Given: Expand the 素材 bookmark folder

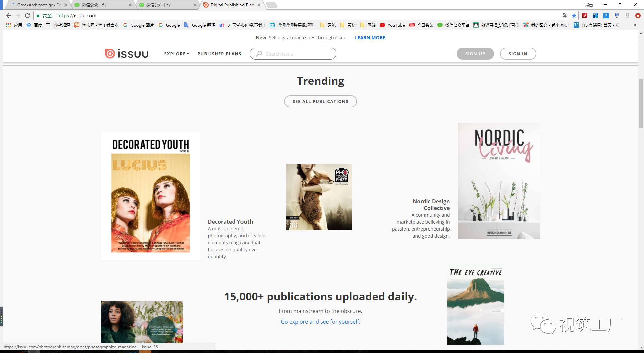Looking at the screenshot, I should [x=348, y=25].
